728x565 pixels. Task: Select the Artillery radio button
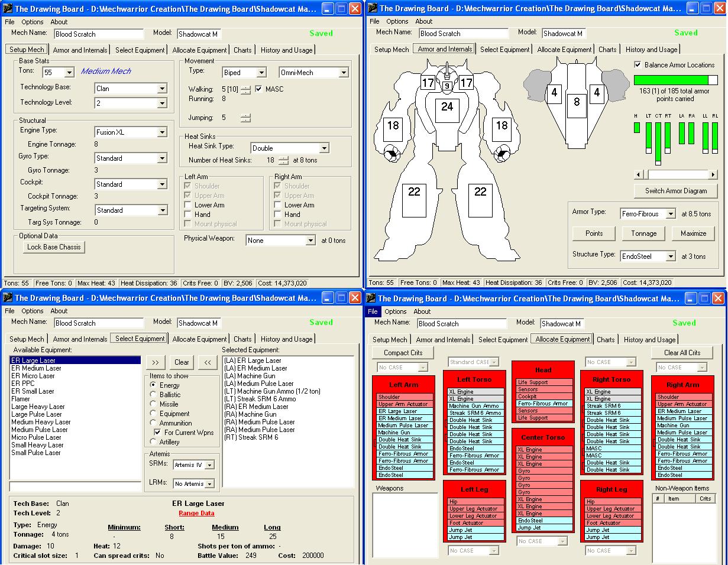[x=154, y=442]
